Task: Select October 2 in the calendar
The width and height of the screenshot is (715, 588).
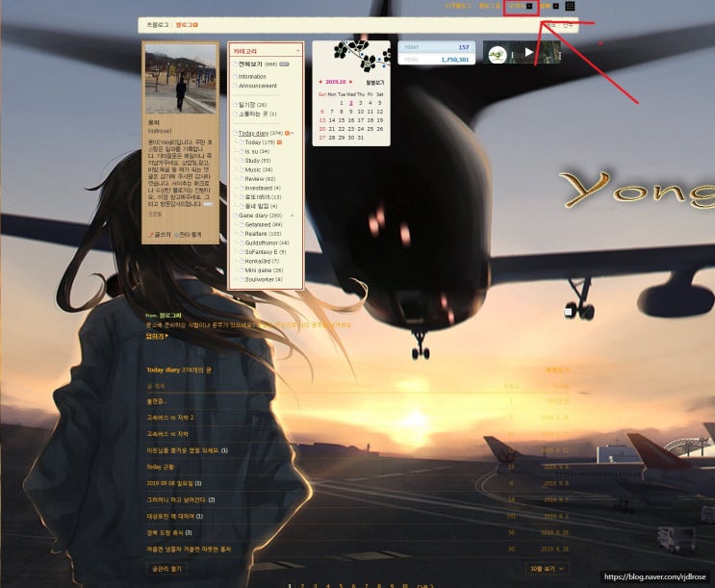Action: [x=350, y=103]
